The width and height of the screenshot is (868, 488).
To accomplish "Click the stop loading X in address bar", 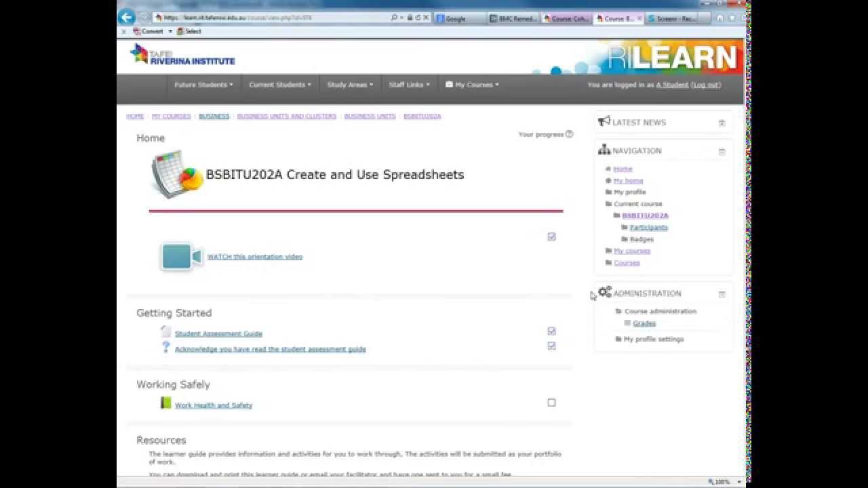I will coord(426,18).
